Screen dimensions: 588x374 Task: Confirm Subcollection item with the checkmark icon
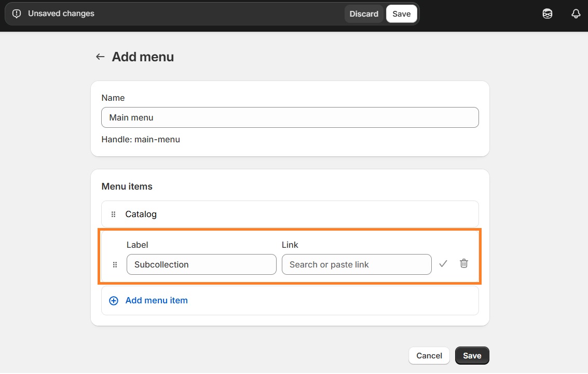point(443,264)
